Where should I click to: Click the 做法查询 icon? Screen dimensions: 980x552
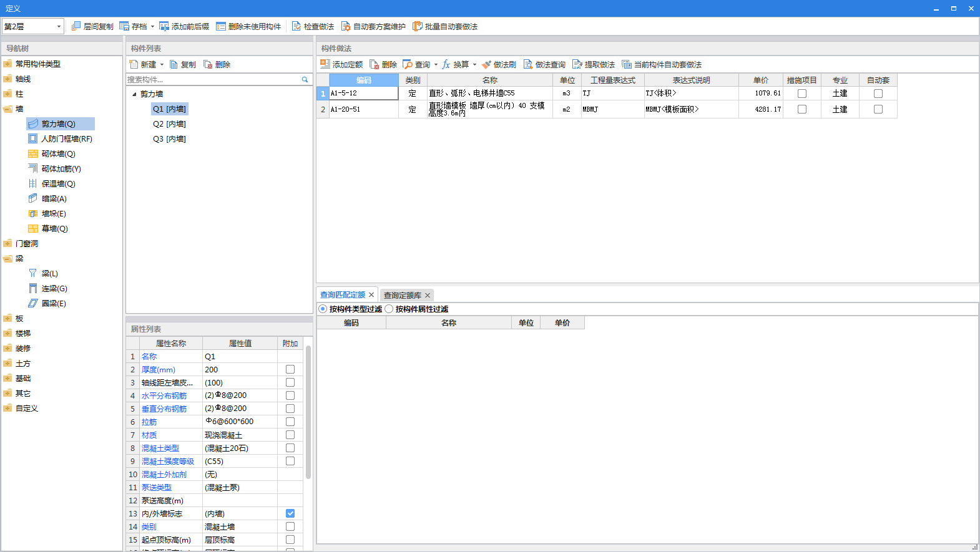point(528,64)
